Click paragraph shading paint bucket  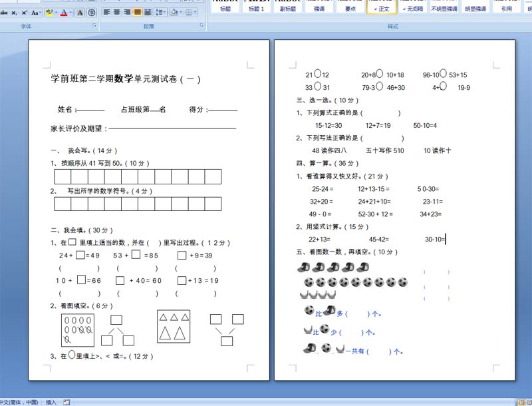pos(174,12)
